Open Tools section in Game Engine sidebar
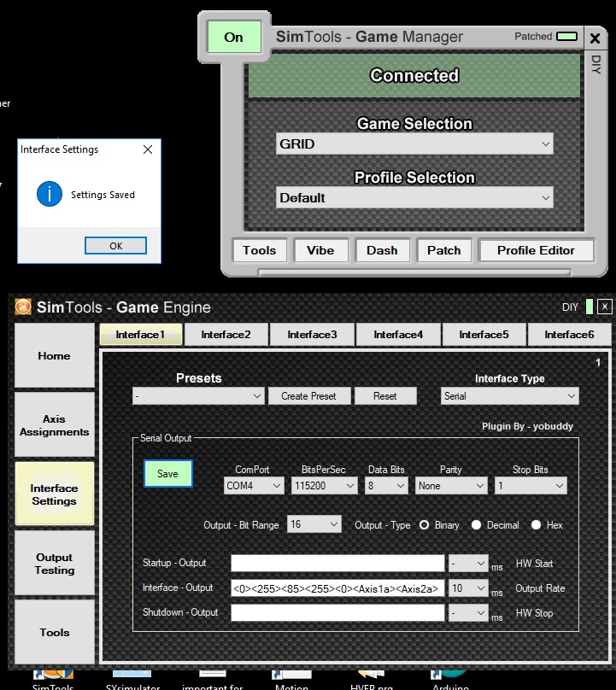The image size is (616, 690). [54, 632]
